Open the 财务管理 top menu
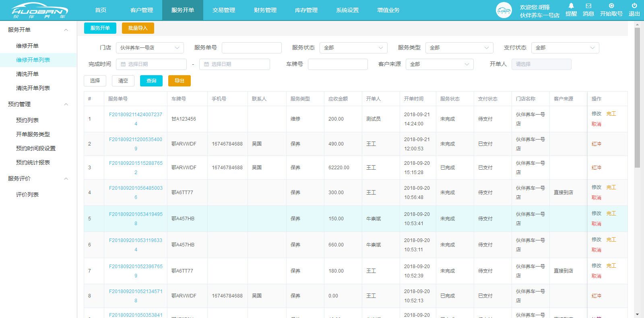 (265, 10)
